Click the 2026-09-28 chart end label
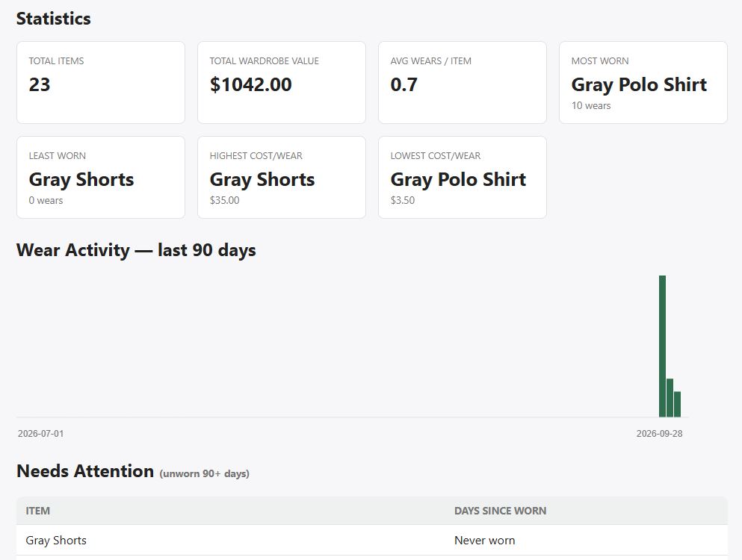The width and height of the screenshot is (742, 560). click(659, 434)
